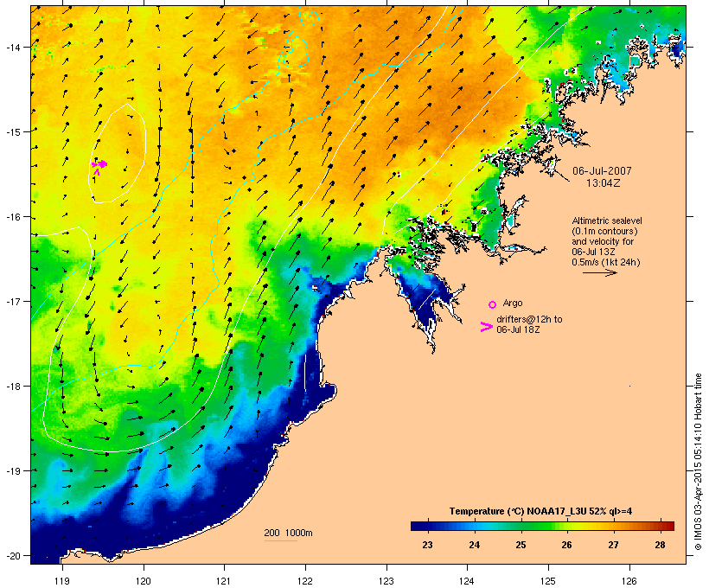Click the longitude axis label '126'
709x588 pixels.
[629, 581]
